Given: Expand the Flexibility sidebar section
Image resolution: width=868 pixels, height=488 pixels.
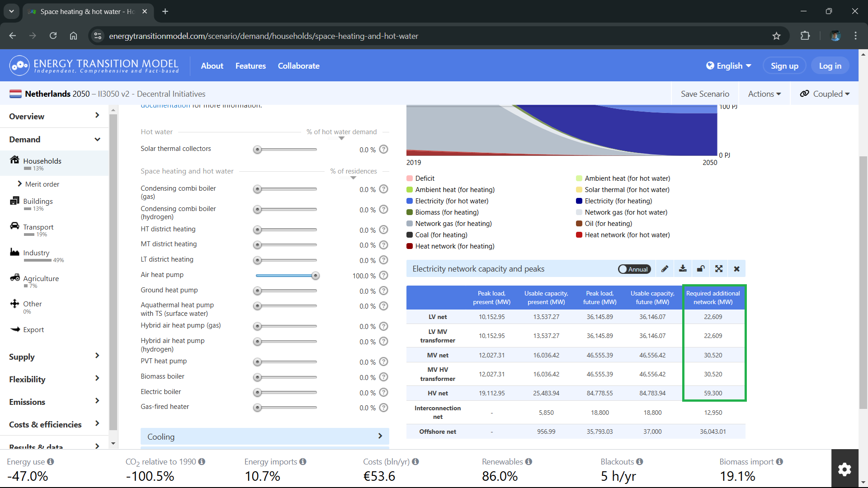Looking at the screenshot, I should tap(54, 379).
